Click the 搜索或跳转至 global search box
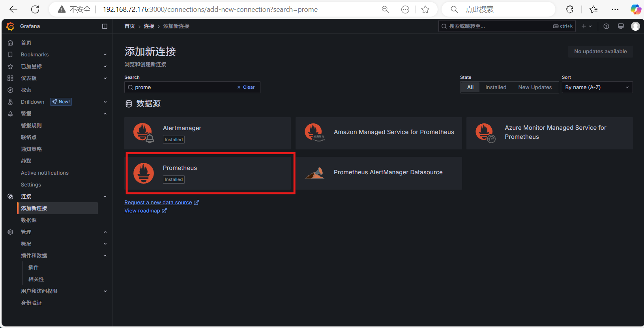 507,26
